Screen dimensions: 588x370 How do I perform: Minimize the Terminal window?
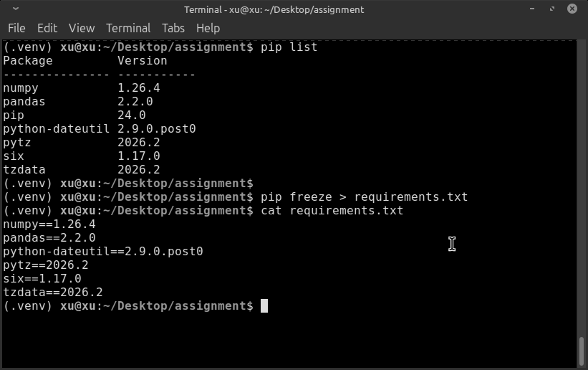pos(531,9)
